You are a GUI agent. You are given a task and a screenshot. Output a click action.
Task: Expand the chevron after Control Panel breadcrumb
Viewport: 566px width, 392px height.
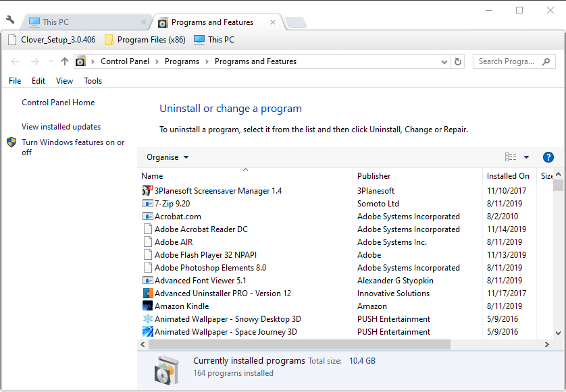click(157, 61)
